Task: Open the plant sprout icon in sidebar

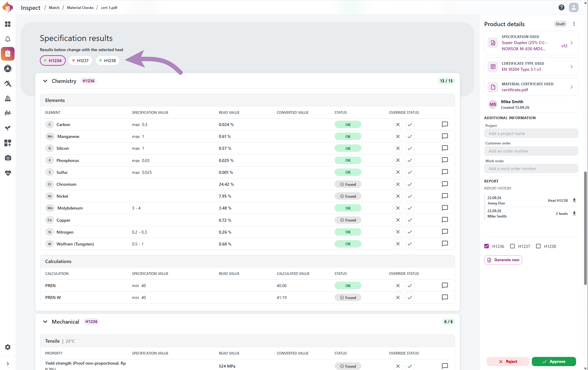Action: (8, 128)
